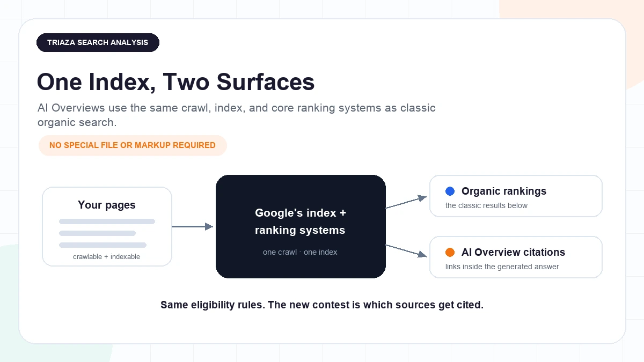The image size is (644, 362).
Task: Click the arrow from Your pages to Google's index
Action: [x=193, y=226]
